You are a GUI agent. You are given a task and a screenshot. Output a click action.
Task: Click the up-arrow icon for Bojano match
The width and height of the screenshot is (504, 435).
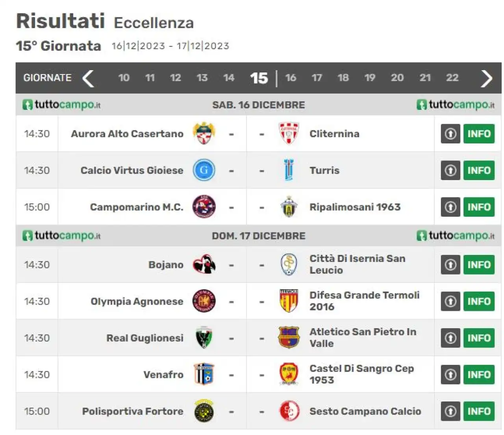tap(450, 265)
